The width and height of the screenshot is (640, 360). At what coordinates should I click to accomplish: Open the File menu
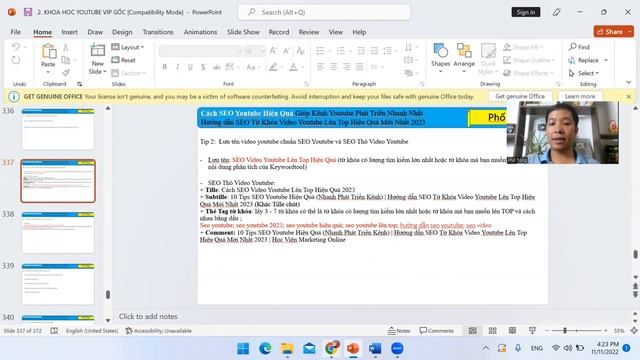(x=16, y=32)
